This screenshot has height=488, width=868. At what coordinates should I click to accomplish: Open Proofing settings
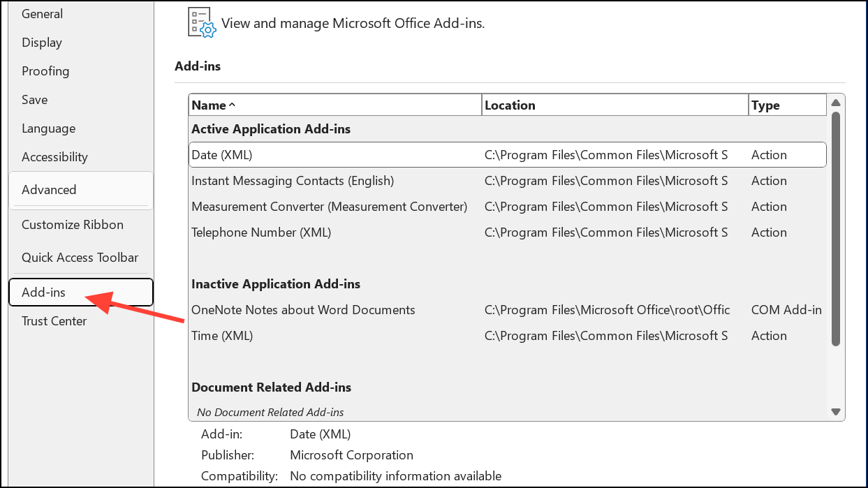(45, 71)
